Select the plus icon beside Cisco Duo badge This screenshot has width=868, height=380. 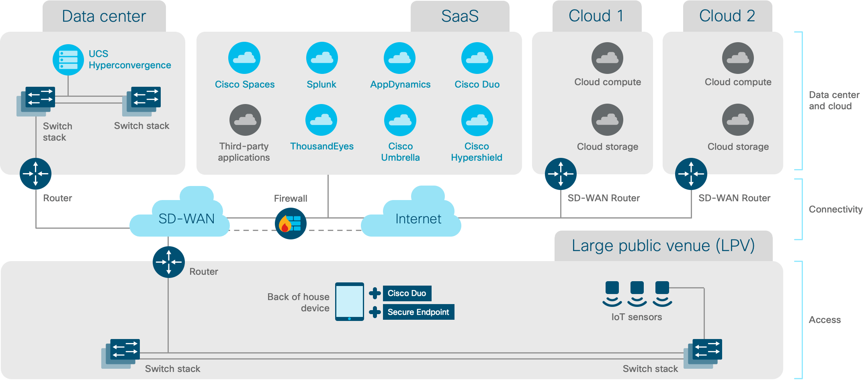click(375, 293)
